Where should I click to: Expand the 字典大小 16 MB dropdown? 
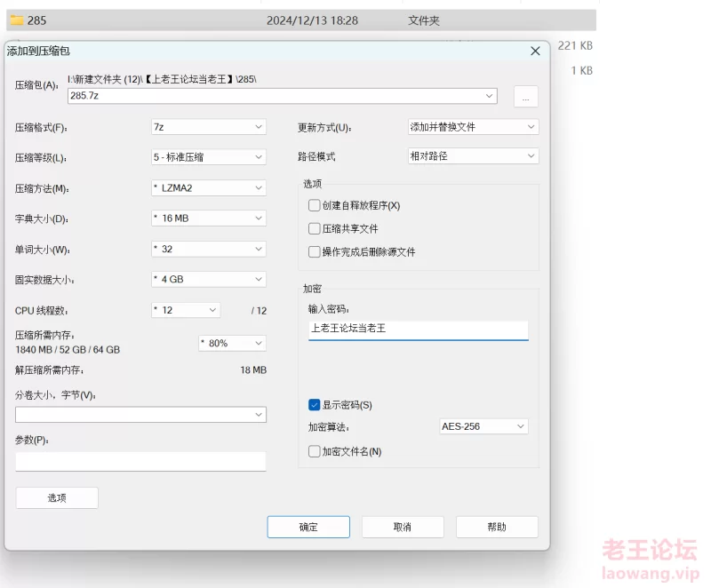tap(208, 219)
